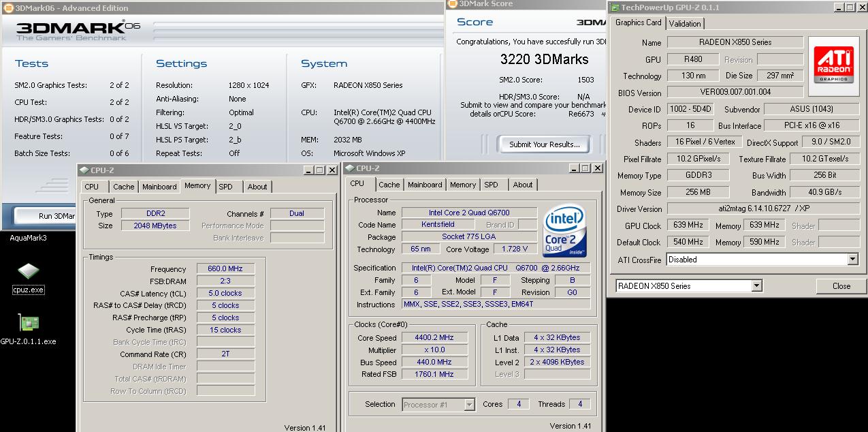Image resolution: width=868 pixels, height=432 pixels.
Task: Open the Cache tab in the CPU-Z CPU window
Action: click(389, 185)
